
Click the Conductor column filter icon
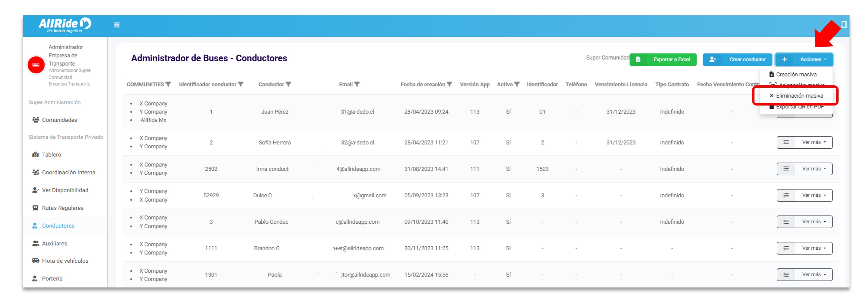[x=288, y=84]
